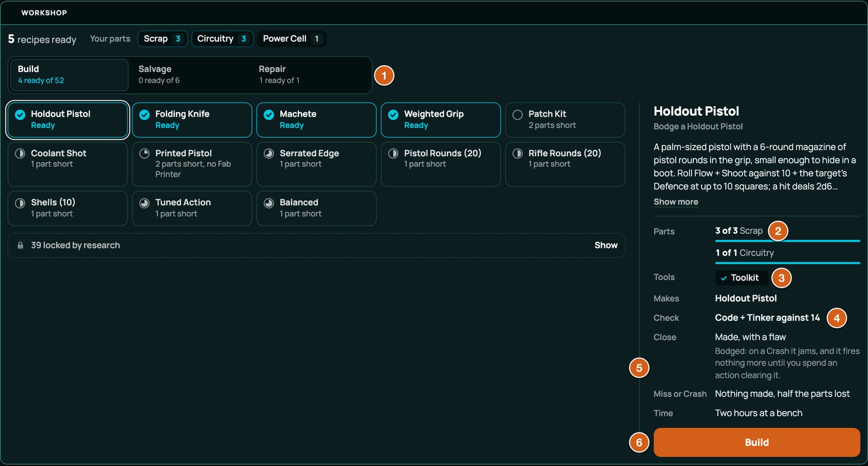Viewport: 868px width, 466px height.
Task: Click the '5 recipes ready' heading
Action: (x=42, y=39)
